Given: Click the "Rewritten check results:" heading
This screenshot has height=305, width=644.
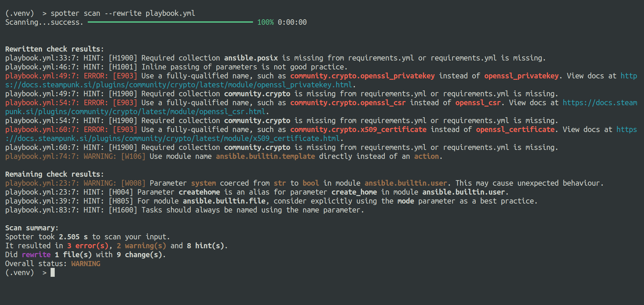Looking at the screenshot, I should click(x=54, y=49).
